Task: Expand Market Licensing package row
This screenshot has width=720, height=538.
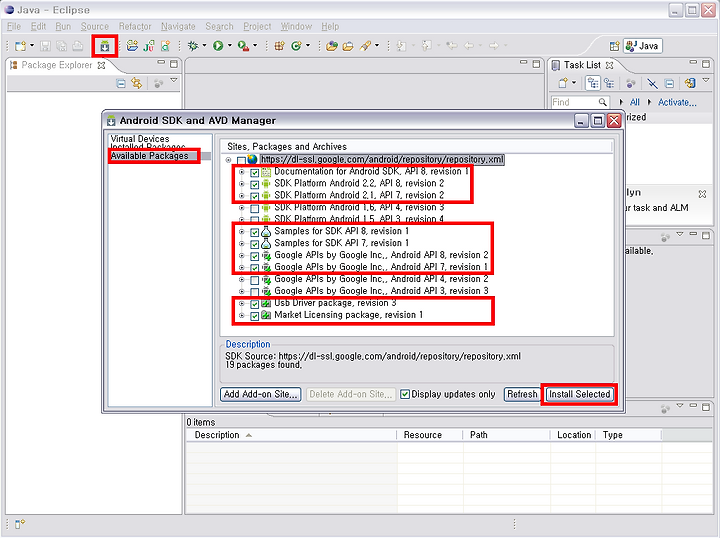Action: [x=242, y=315]
